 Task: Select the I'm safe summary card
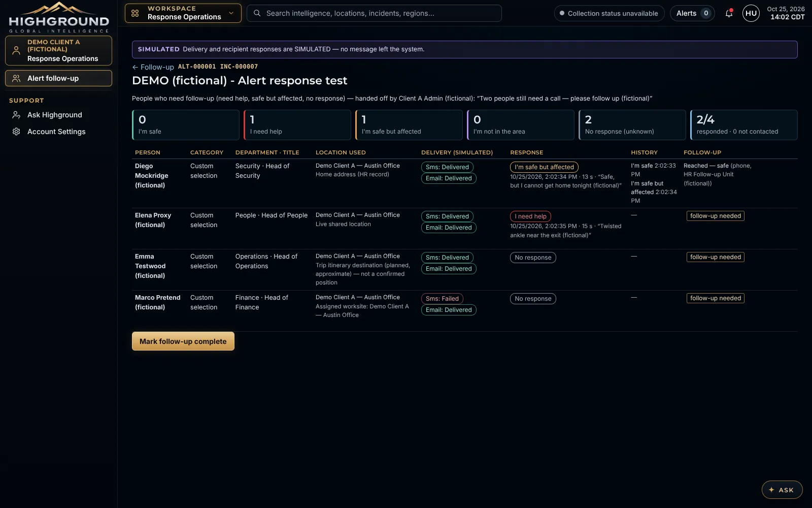[x=186, y=125]
